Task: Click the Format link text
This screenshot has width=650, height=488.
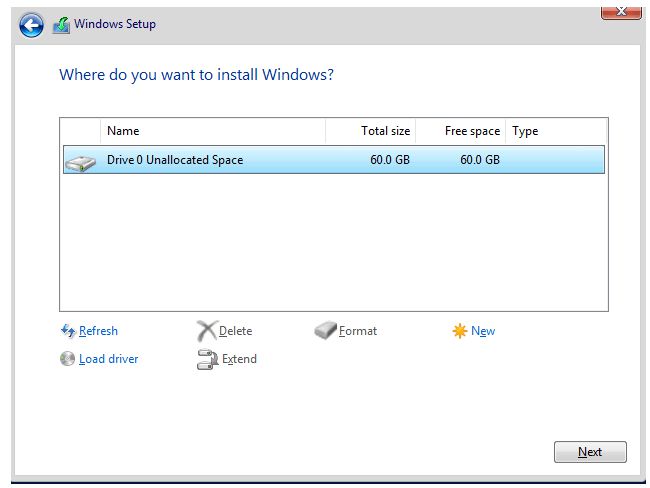Action: click(x=358, y=331)
